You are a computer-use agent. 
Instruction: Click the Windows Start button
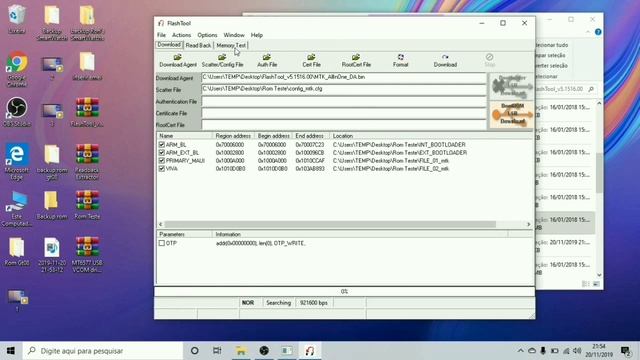11,351
